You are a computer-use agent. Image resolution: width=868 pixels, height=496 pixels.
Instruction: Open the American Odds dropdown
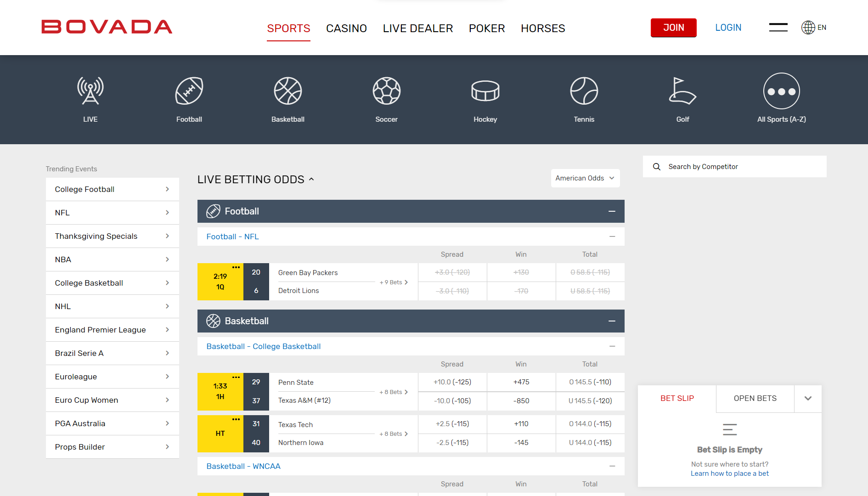click(585, 178)
